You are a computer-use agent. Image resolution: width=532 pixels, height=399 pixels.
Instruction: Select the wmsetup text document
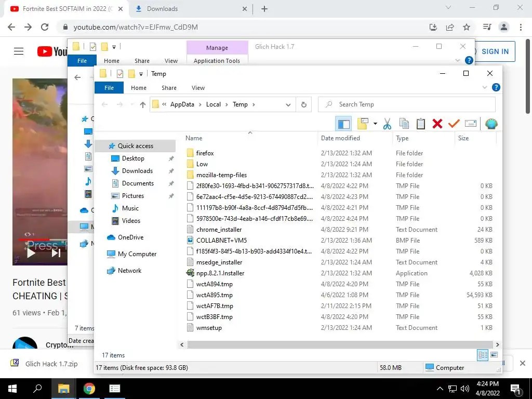(x=209, y=328)
